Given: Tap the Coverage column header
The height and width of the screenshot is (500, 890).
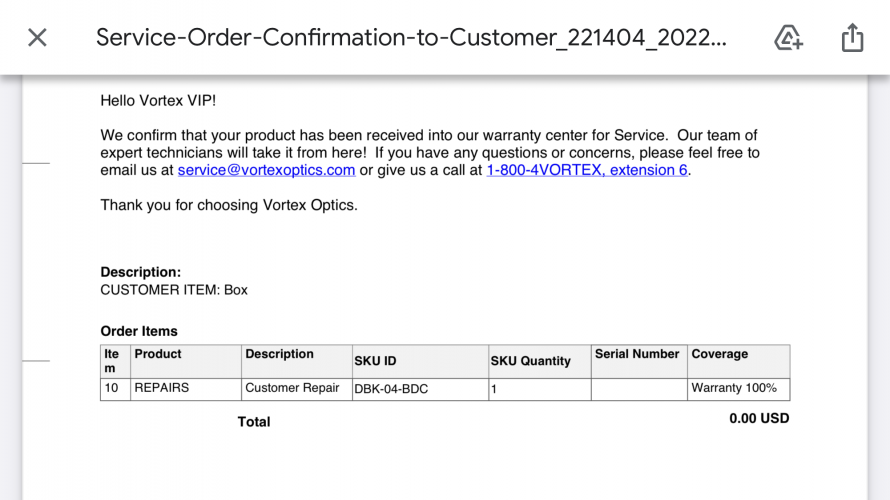Looking at the screenshot, I should pos(719,354).
